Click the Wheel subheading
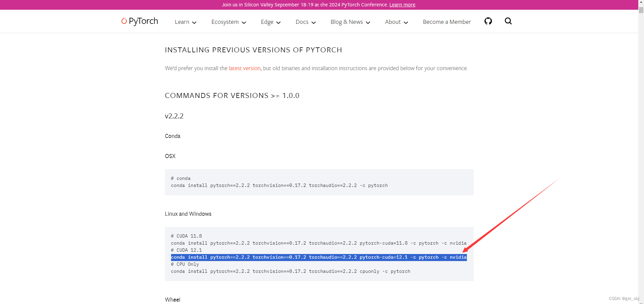The height and width of the screenshot is (304, 644). pos(172,300)
